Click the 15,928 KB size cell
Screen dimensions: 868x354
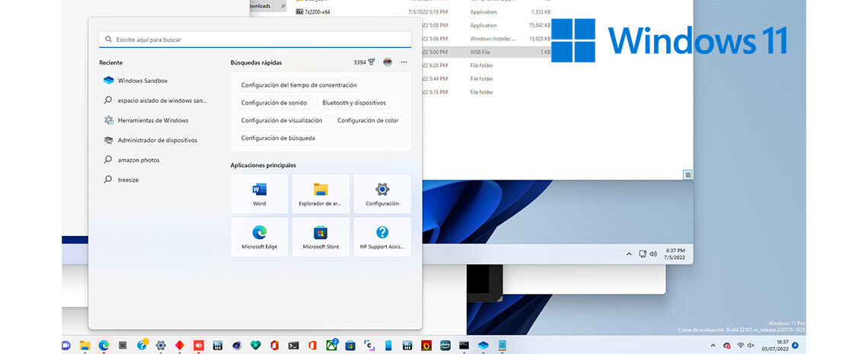[538, 39]
